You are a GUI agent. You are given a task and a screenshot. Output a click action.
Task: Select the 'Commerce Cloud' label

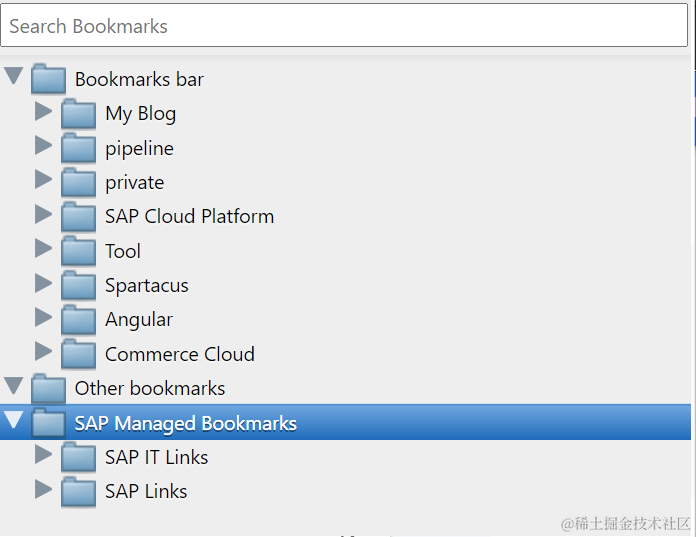click(180, 354)
